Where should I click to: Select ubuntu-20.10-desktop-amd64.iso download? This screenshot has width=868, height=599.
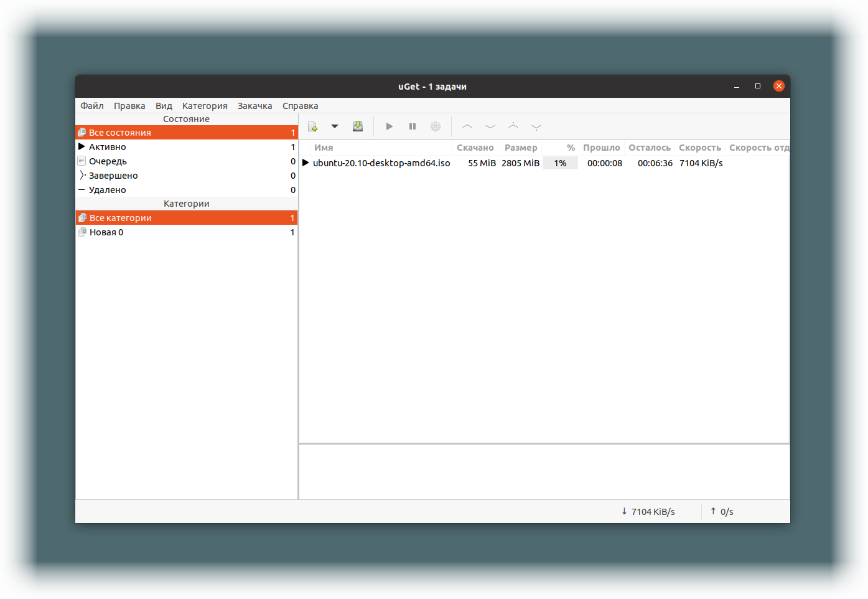(x=381, y=163)
